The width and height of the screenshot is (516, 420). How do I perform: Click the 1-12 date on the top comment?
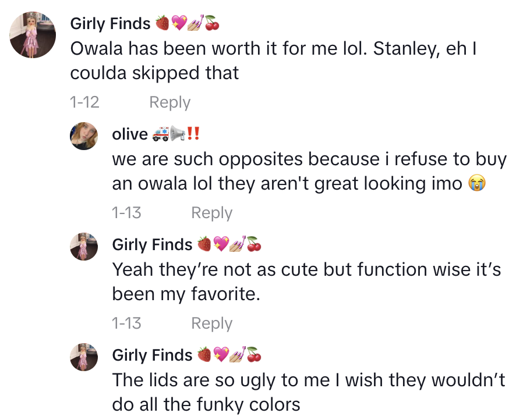pos(84,102)
